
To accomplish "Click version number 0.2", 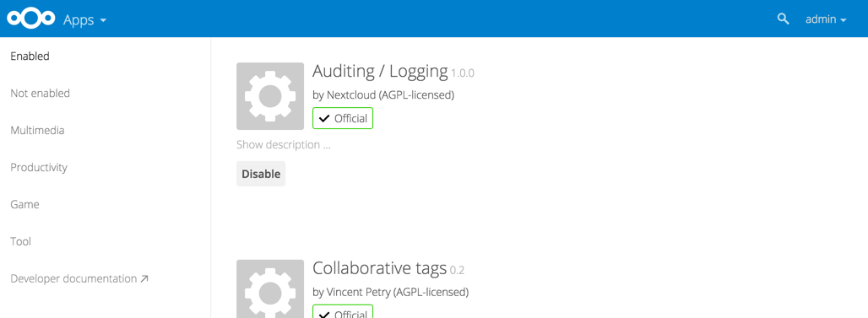I will tap(457, 271).
